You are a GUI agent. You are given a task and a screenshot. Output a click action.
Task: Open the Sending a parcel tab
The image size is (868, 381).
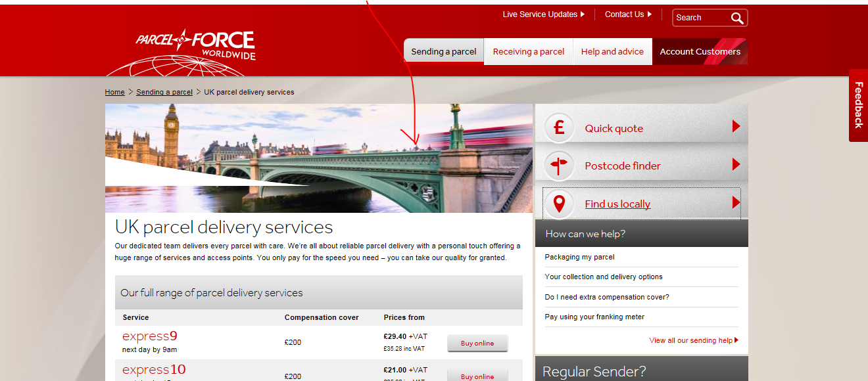(444, 51)
